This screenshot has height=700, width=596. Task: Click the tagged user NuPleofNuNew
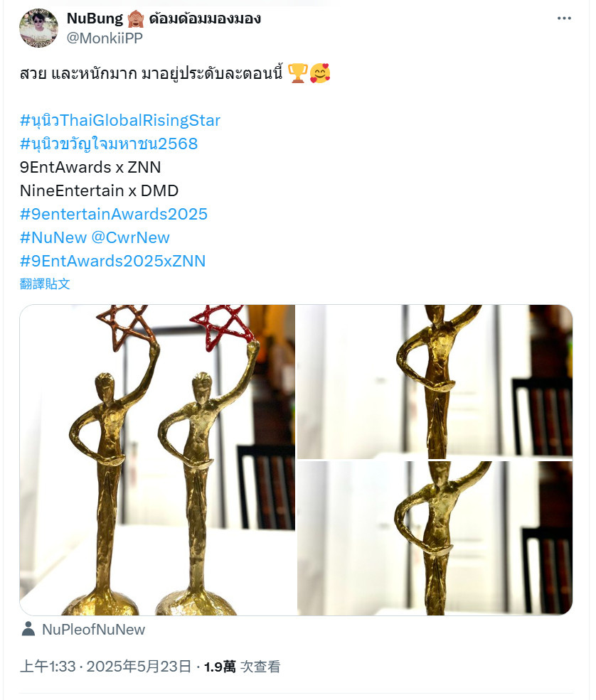coord(93,630)
